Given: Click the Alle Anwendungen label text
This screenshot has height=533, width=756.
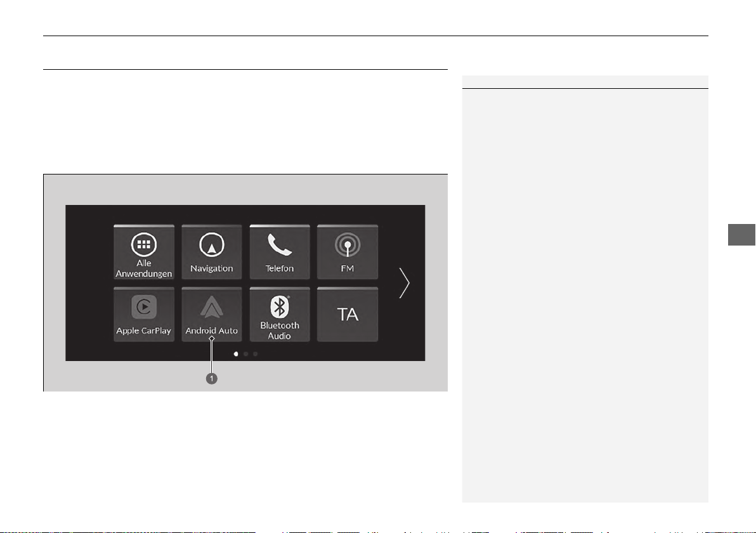Looking at the screenshot, I should (x=144, y=268).
